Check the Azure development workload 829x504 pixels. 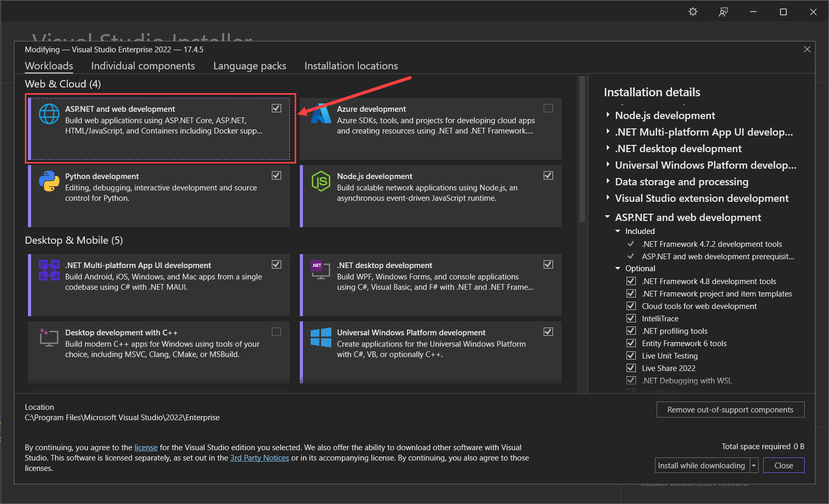click(548, 108)
